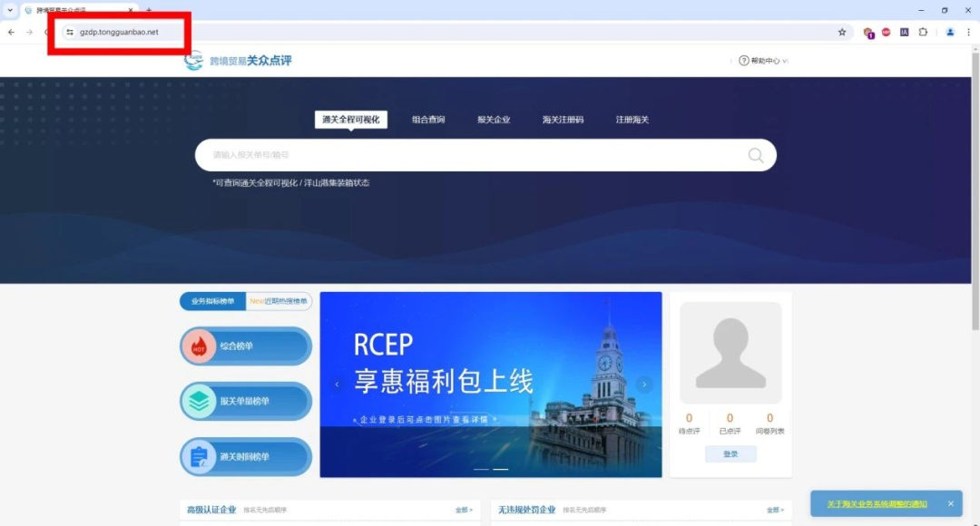The width and height of the screenshot is (980, 526).
Task: Click the search magnifier icon
Action: point(756,155)
